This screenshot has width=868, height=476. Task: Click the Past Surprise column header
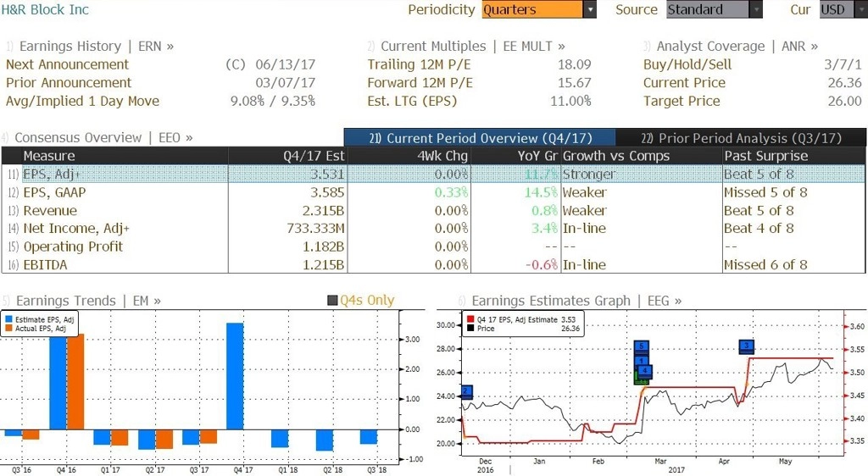coord(793,156)
